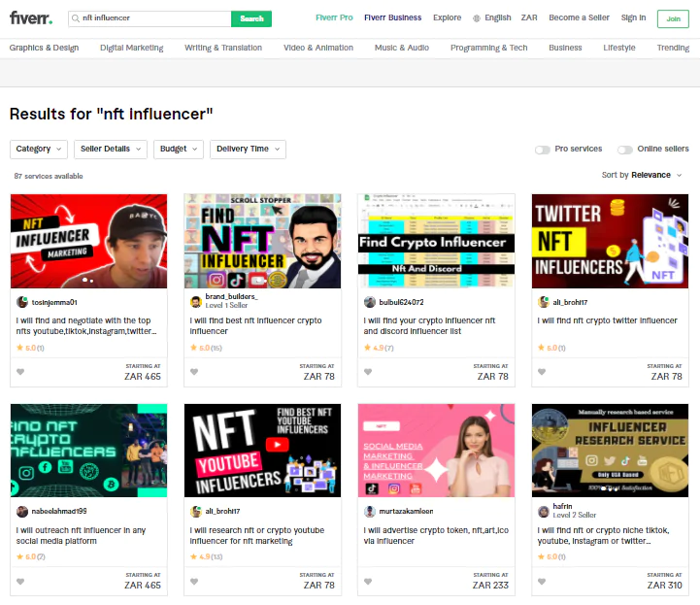Open Digital Marketing category
Viewport: 700px width, 605px height.
click(x=132, y=48)
